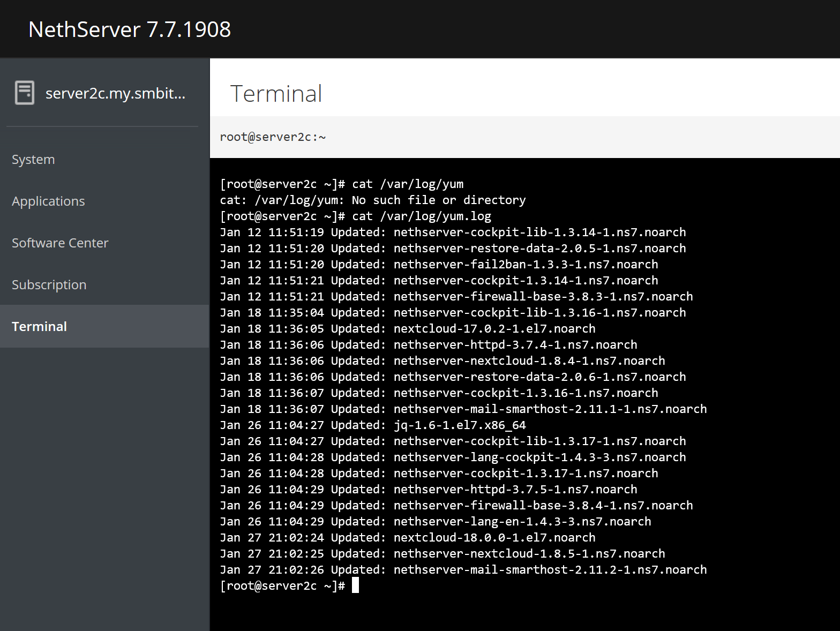Screen dimensions: 840x631
Task: Click the jq-1.6-1.el7.x86_64 log line
Action: pos(373,425)
